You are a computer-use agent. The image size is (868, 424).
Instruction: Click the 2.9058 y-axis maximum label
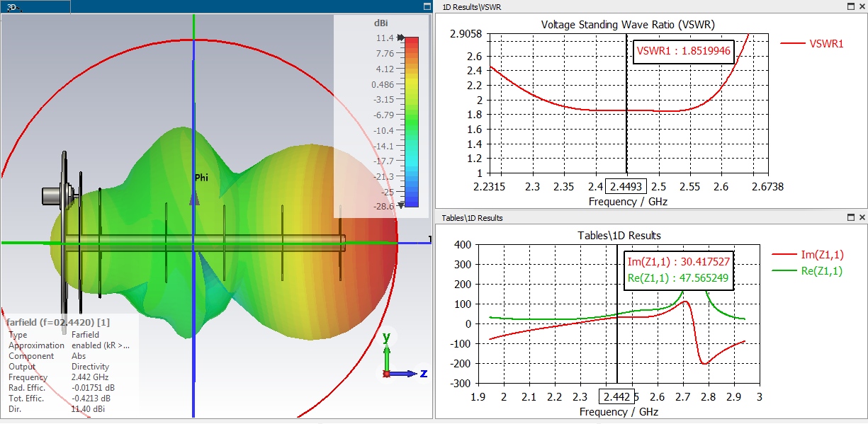[466, 33]
